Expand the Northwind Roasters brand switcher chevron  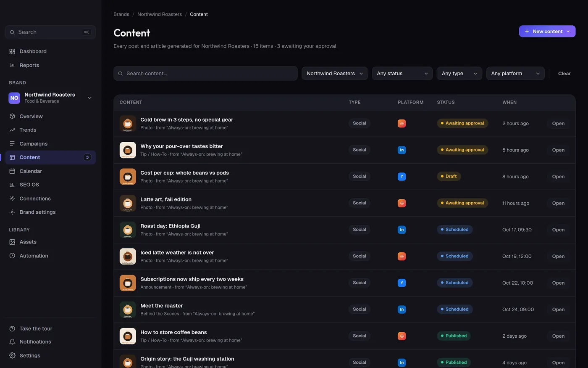coord(89,98)
